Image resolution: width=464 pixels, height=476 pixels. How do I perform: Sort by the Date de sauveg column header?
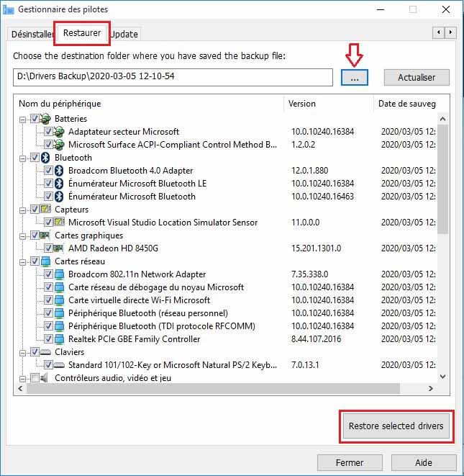click(x=406, y=104)
